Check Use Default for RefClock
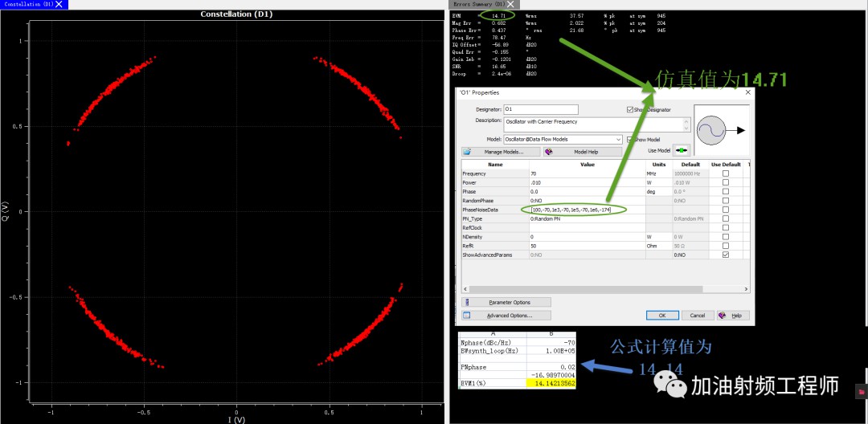The height and width of the screenshot is (424, 868). 726,228
